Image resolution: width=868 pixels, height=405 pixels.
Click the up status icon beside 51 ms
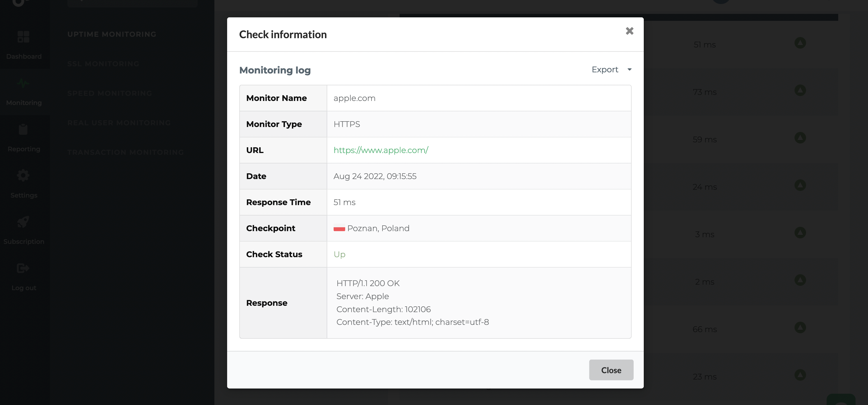point(800,43)
